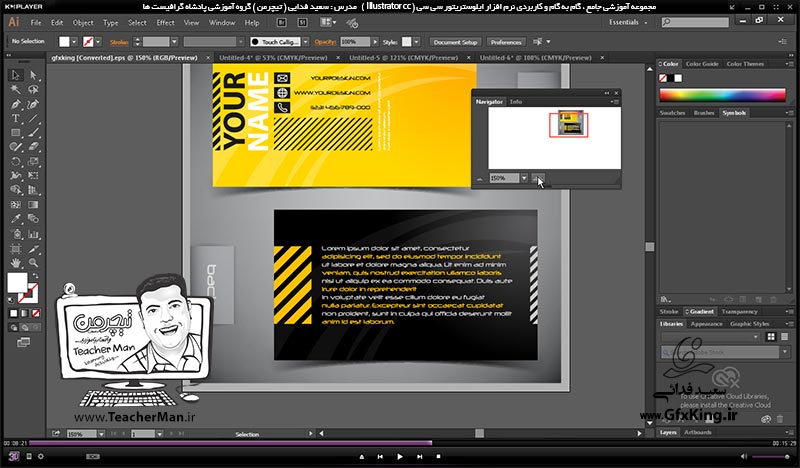Click the large Fill swatch in toolbox
The height and width of the screenshot is (468, 800).
click(x=16, y=283)
